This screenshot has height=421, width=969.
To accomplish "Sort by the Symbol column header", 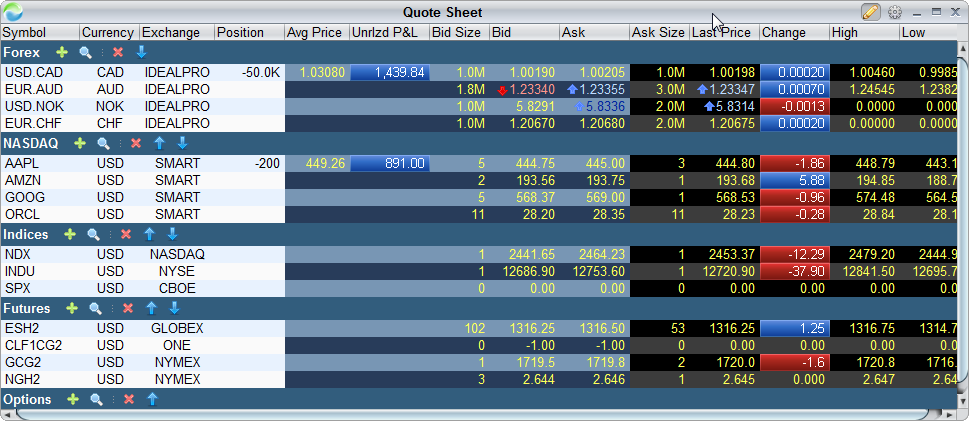I will tap(40, 33).
